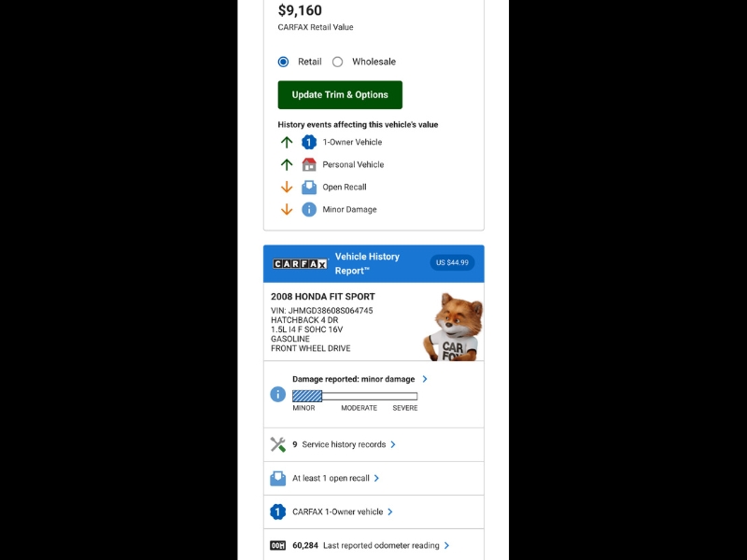Click the CARFAX fox mascot image
The width and height of the screenshot is (747, 560).
click(x=454, y=327)
